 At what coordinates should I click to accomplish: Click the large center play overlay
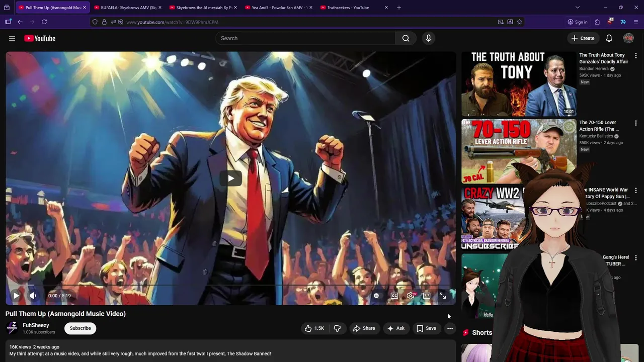tap(230, 178)
